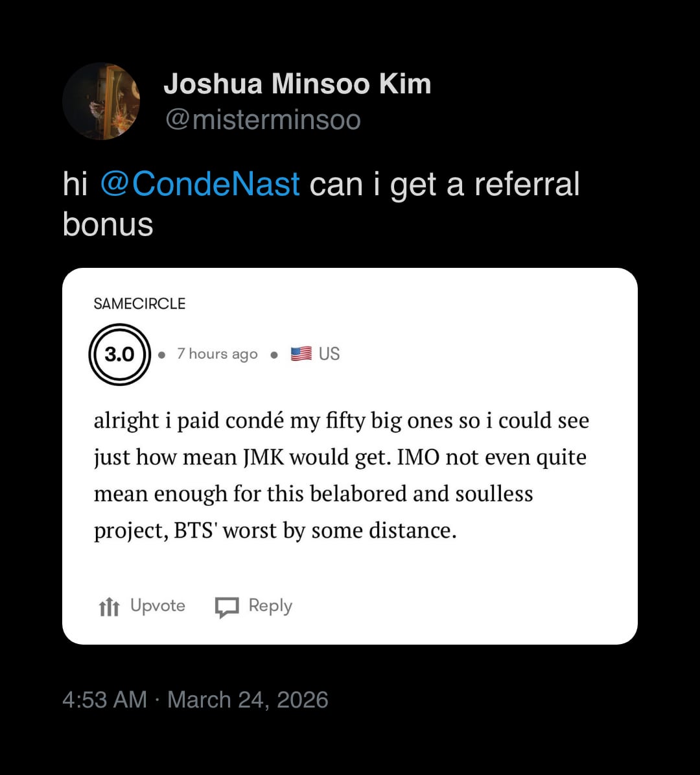The height and width of the screenshot is (775, 700).
Task: Select the US country label
Action: pos(329,353)
